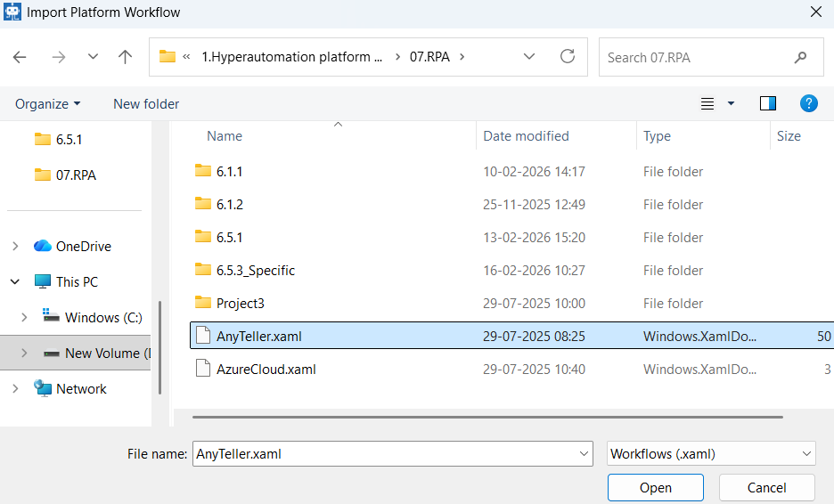Select the AzureCloud.xaml file
The height and width of the screenshot is (504, 834).
(511, 370)
